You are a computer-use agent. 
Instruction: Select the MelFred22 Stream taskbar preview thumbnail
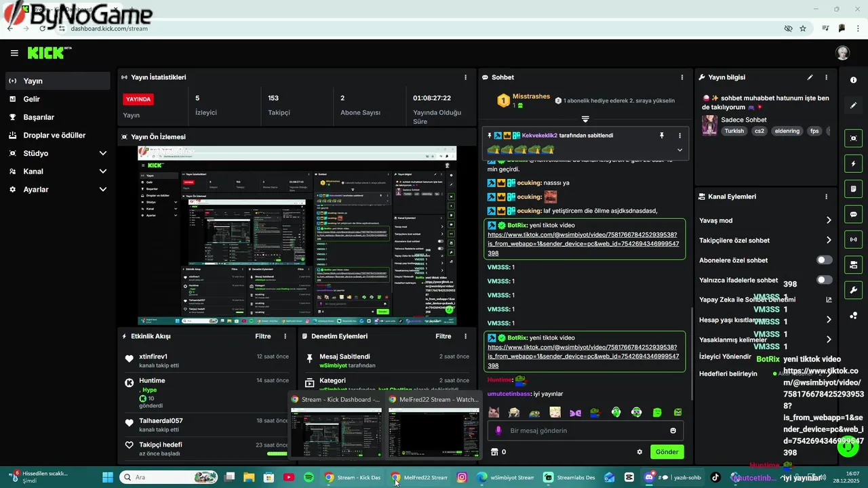(434, 432)
